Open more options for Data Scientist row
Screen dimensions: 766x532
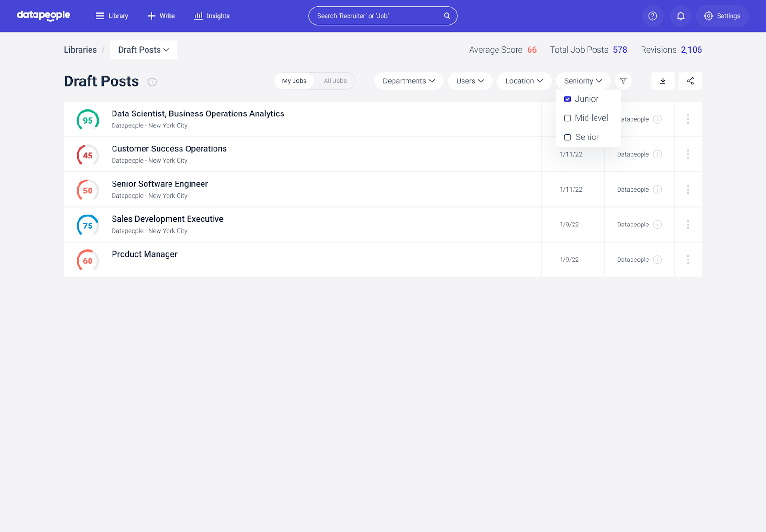click(x=688, y=119)
